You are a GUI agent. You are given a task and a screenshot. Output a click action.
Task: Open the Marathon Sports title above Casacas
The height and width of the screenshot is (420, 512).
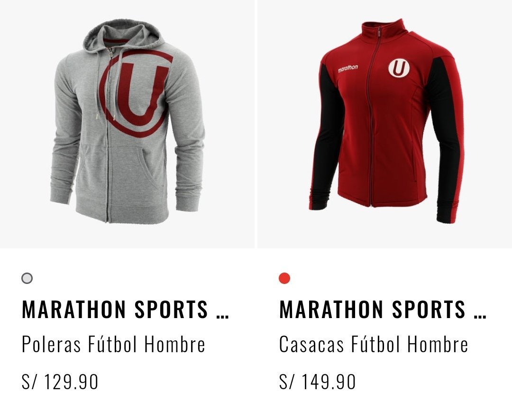(383, 309)
